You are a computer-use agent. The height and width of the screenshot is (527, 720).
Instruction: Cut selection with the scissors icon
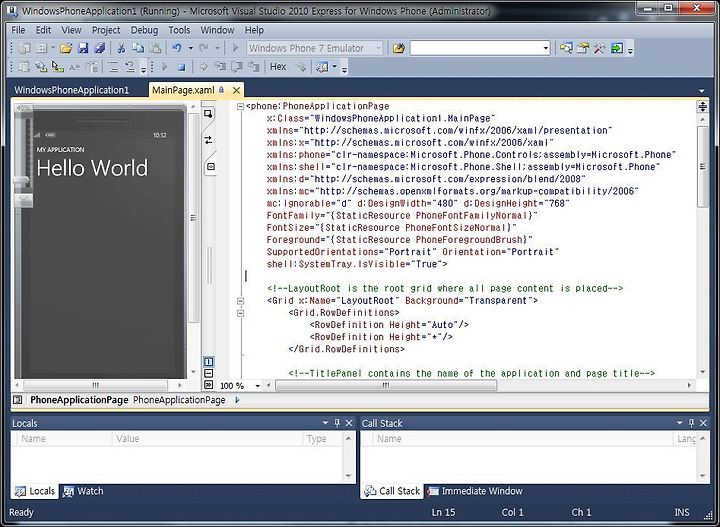pos(122,48)
